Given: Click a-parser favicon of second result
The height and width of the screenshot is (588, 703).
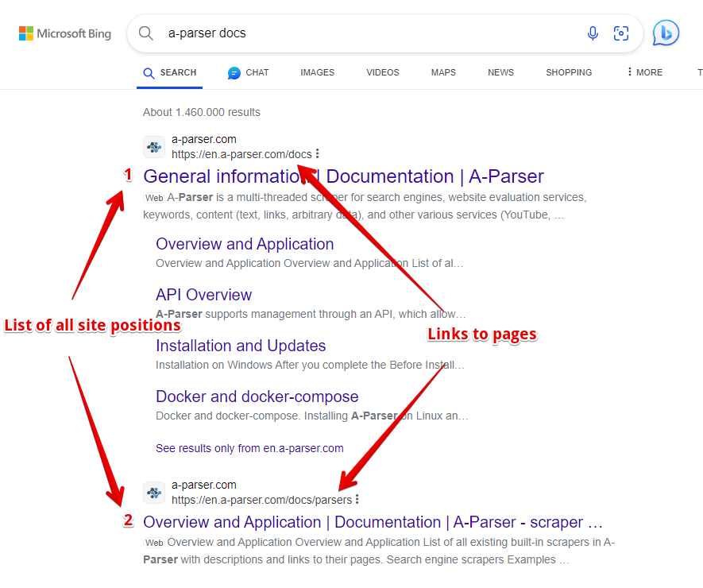Looking at the screenshot, I should coord(154,493).
